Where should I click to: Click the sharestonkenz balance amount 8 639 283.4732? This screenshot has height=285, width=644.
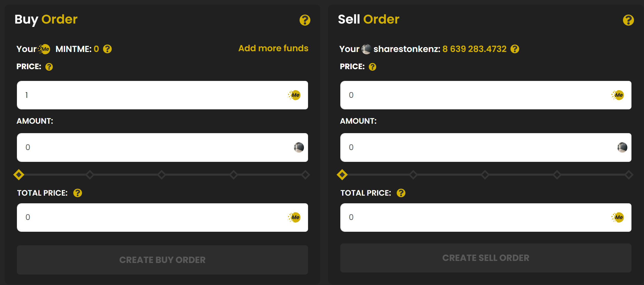coord(474,49)
